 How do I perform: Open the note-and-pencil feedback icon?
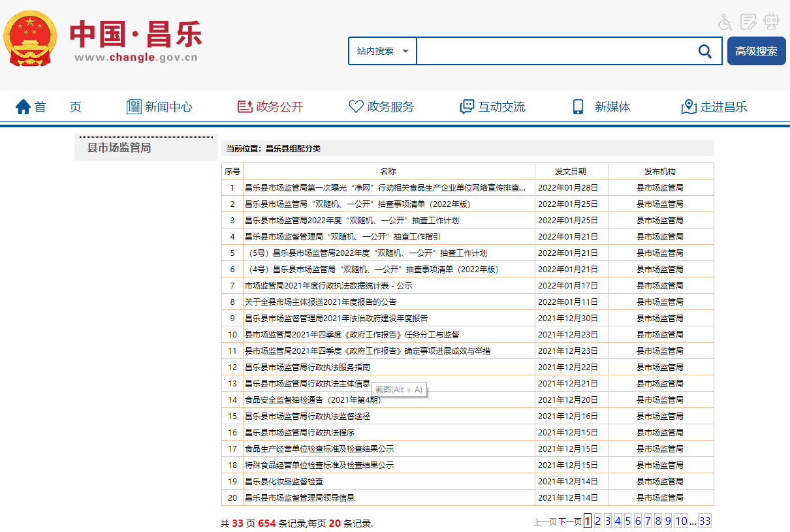click(748, 22)
